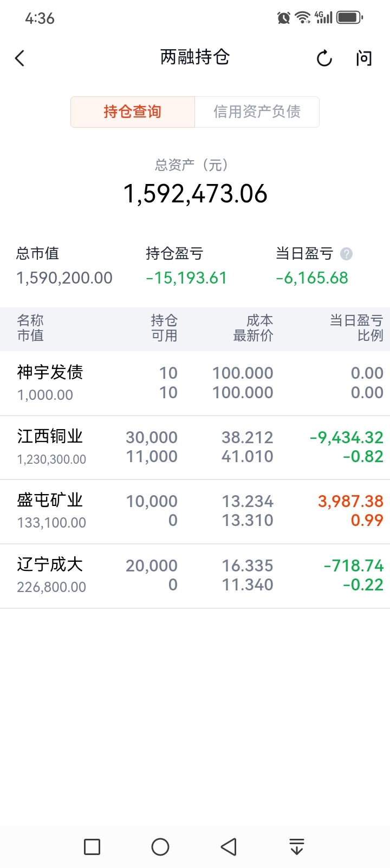Tap the 持仓 可用 column header

pyautogui.click(x=164, y=328)
